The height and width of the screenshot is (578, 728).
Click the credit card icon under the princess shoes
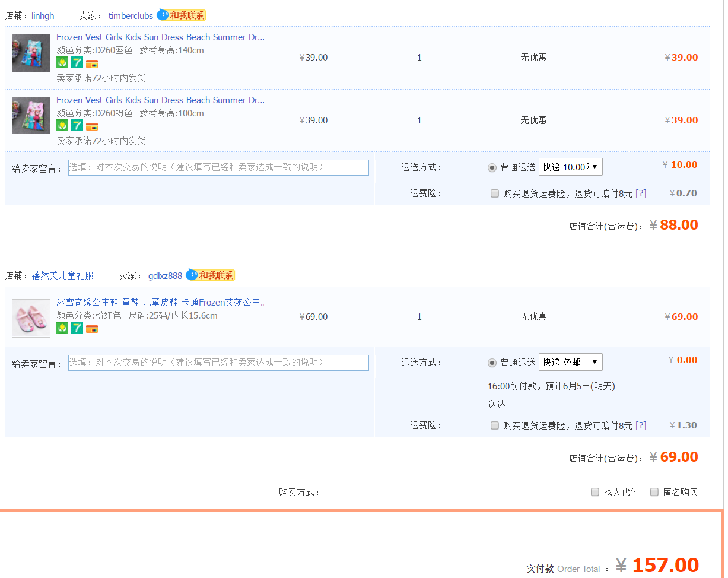92,329
